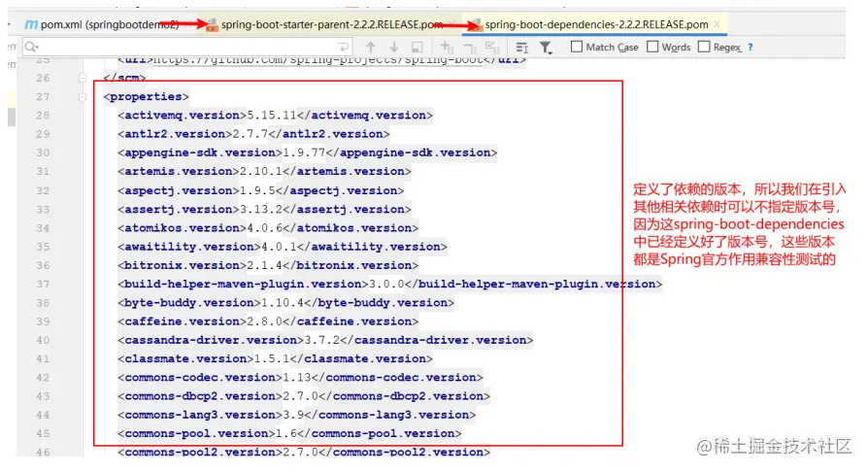Image resolution: width=868 pixels, height=472 pixels.
Task: Toggle fold marker at the scm closing tag
Action: click(83, 78)
